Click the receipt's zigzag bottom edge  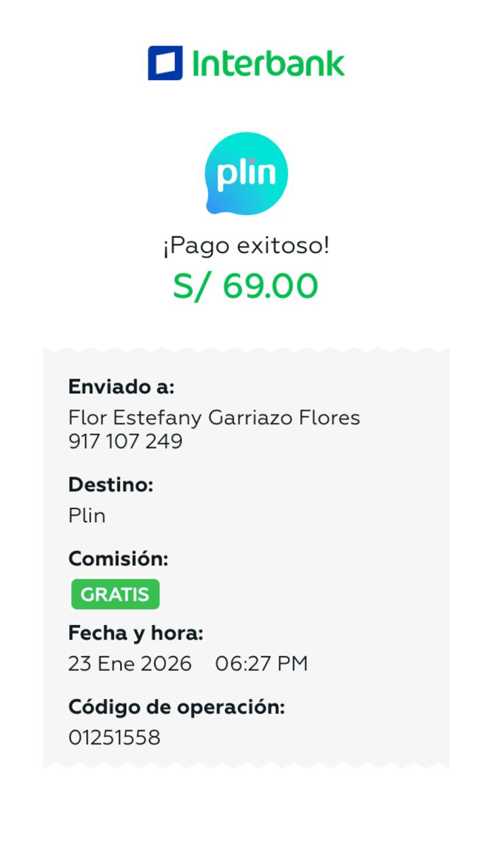tap(246, 764)
